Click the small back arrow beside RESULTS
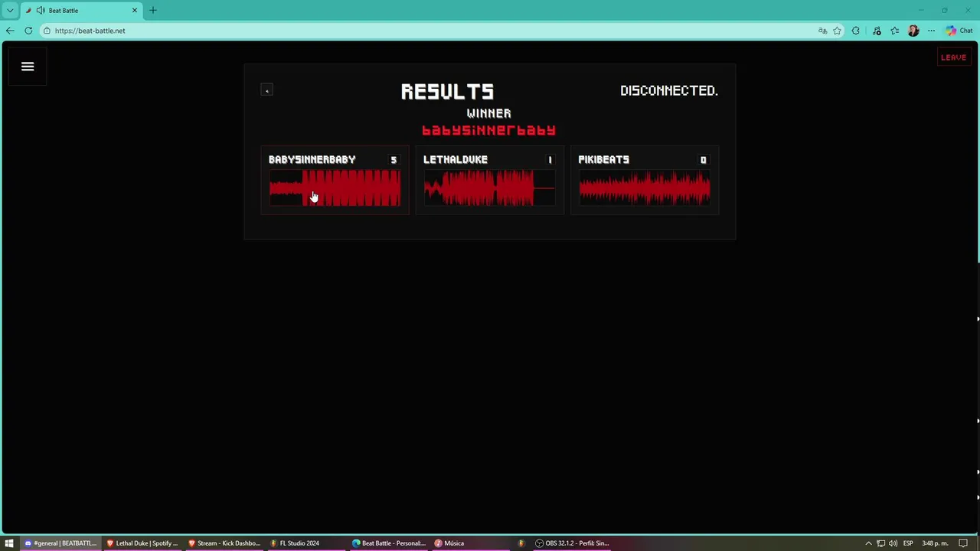The height and width of the screenshot is (551, 980). coord(266,90)
